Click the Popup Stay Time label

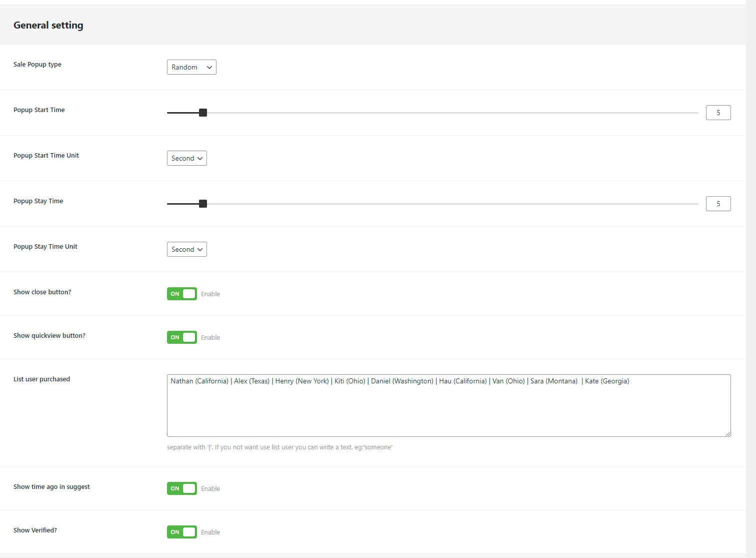click(38, 201)
